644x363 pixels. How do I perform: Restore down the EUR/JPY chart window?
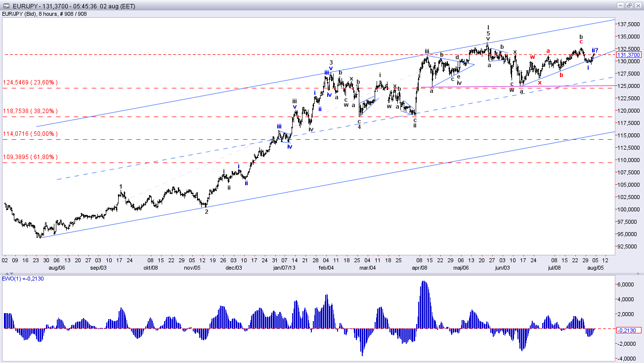tap(630, 5)
